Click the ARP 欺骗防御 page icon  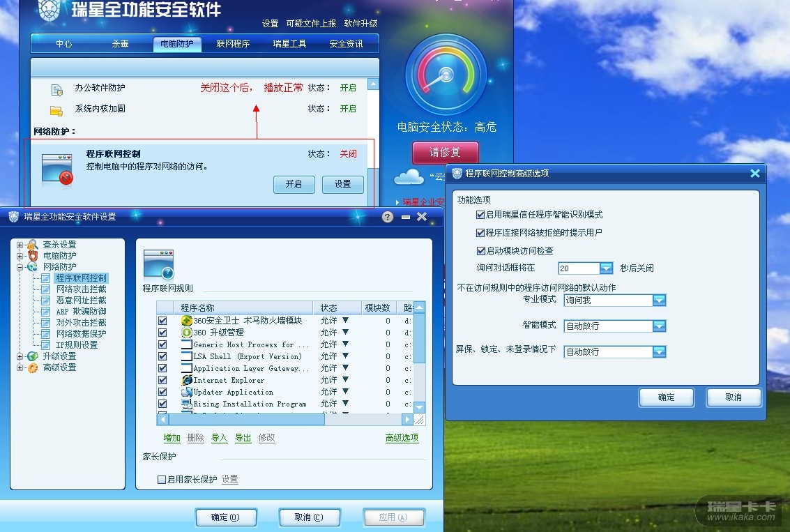click(46, 312)
